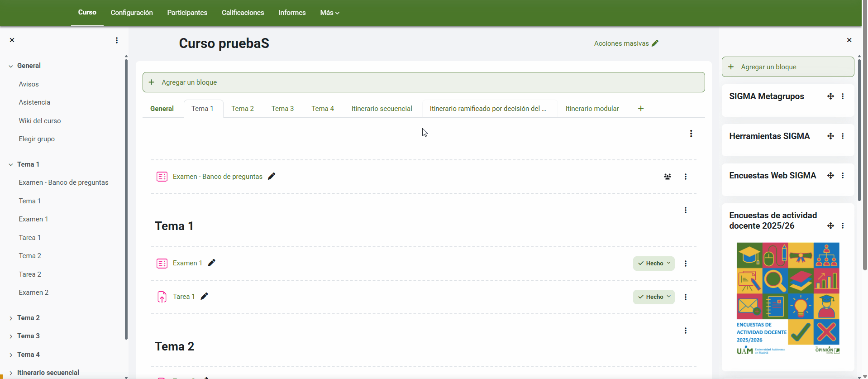This screenshot has width=868, height=379.
Task: Open the actions menu for the Tarea 1 row
Action: tap(685, 297)
